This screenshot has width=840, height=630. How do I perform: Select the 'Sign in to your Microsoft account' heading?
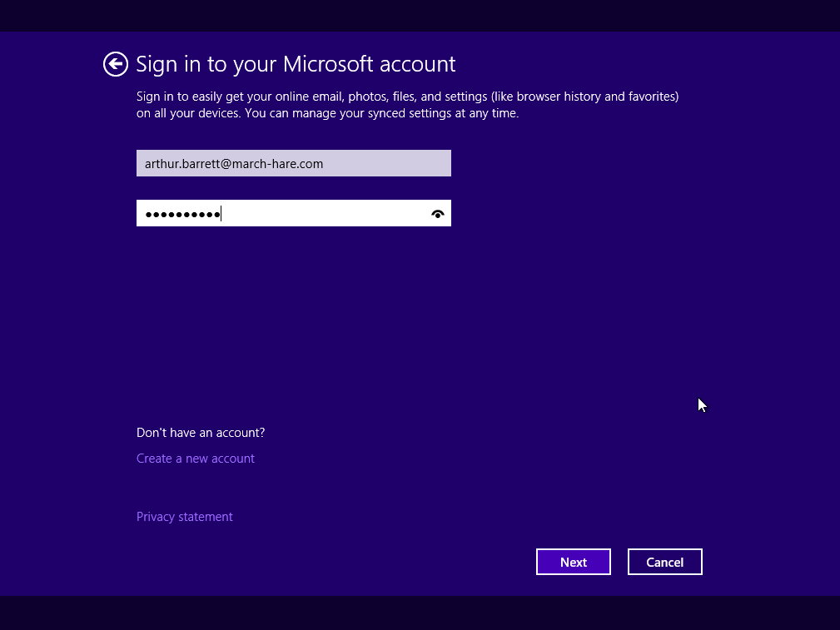[x=296, y=64]
